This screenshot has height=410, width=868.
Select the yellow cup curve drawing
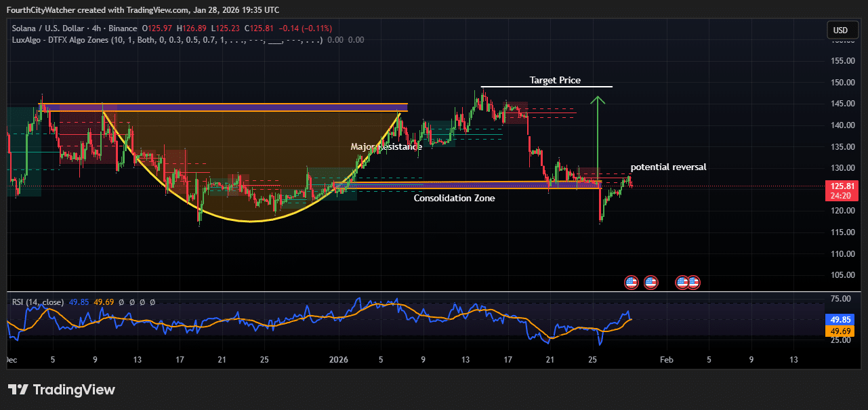tap(251, 221)
